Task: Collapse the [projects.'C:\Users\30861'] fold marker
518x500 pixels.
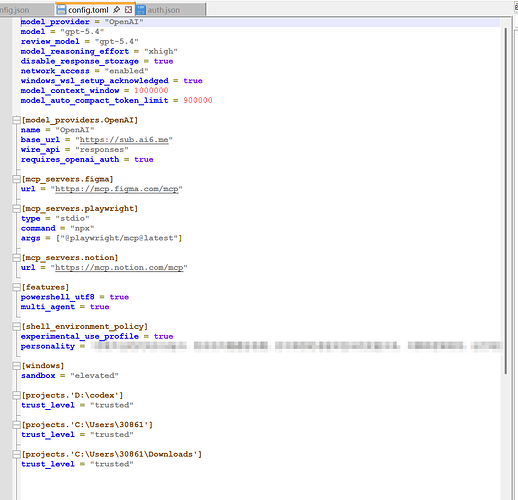Action: click(x=16, y=425)
